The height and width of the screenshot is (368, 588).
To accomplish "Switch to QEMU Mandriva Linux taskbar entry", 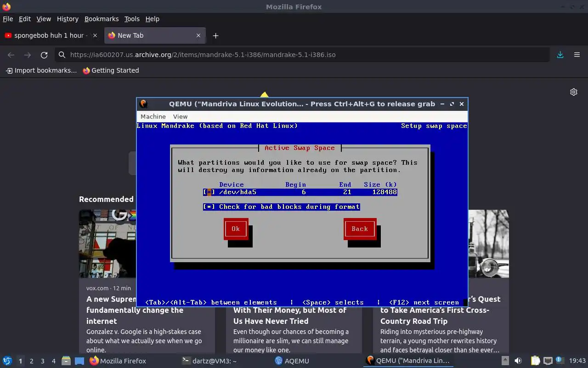I will 408,361.
